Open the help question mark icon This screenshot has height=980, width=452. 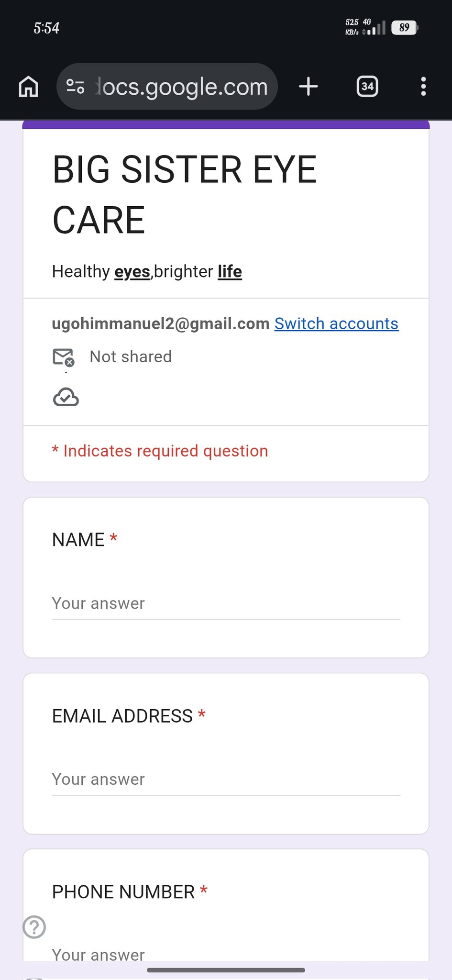tap(34, 927)
